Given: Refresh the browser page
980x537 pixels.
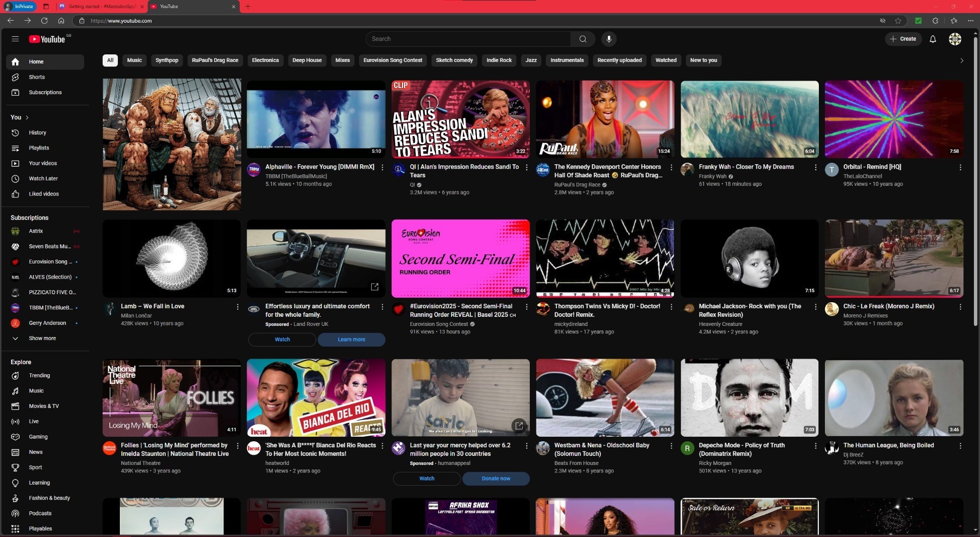Looking at the screenshot, I should pos(44,21).
